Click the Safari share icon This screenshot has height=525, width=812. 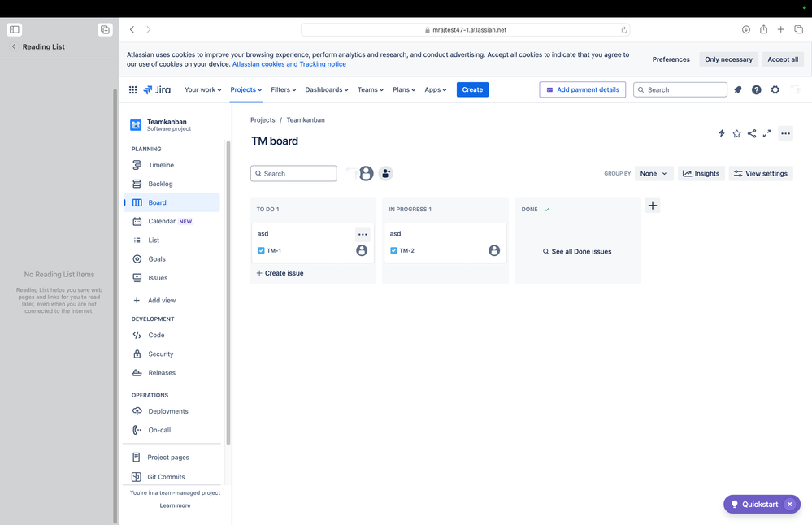tap(763, 29)
